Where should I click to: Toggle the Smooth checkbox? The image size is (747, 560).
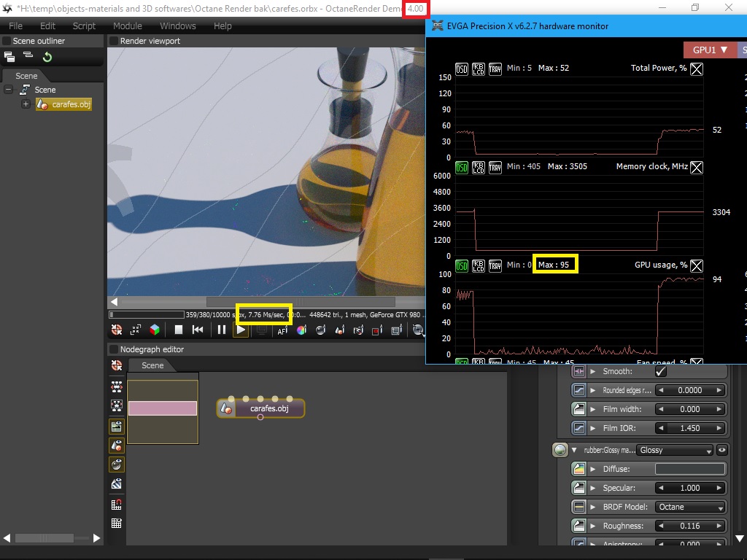click(x=661, y=371)
